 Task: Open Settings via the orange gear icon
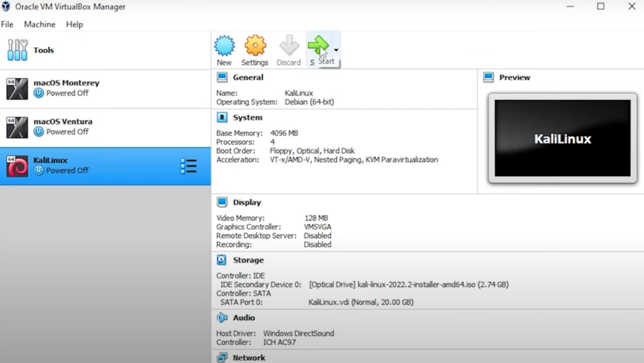tap(255, 46)
